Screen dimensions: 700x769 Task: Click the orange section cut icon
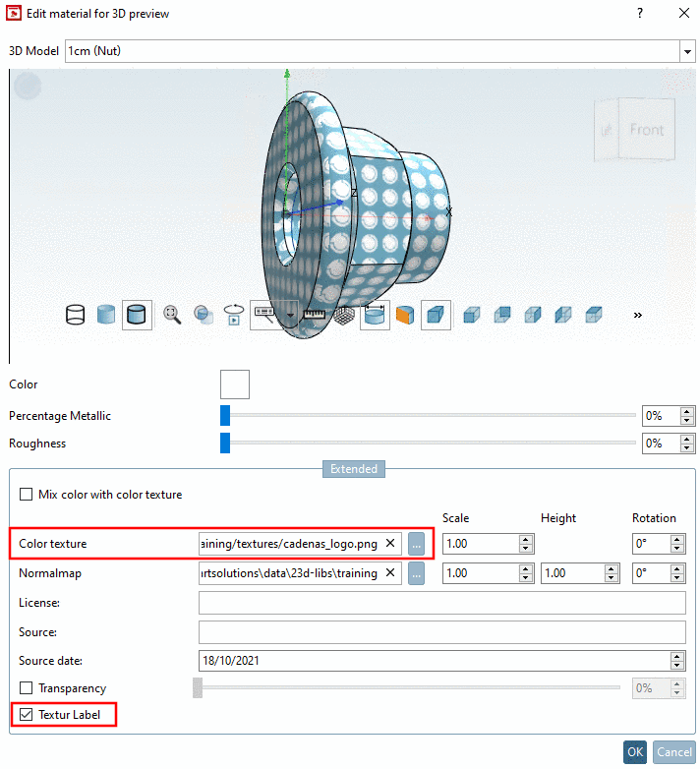coord(405,315)
